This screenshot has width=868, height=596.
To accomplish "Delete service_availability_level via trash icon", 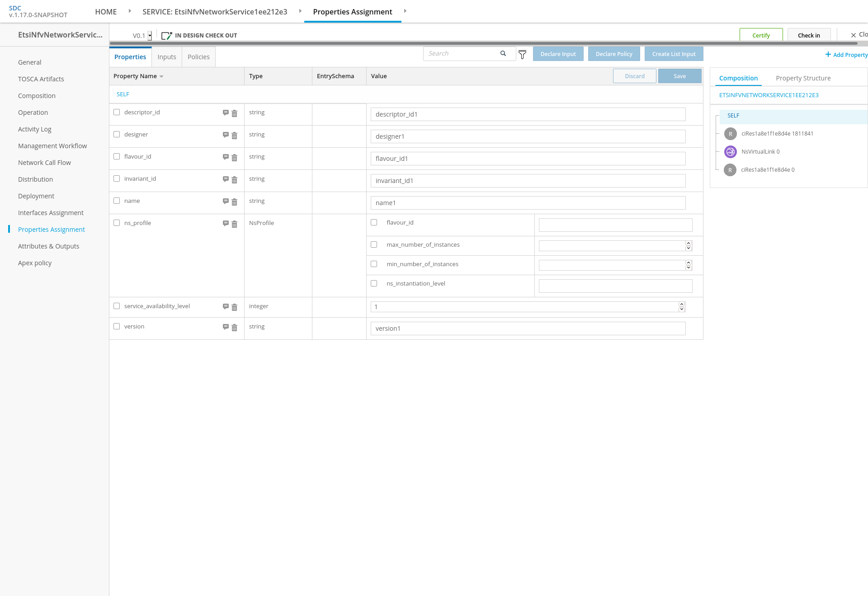I will tap(234, 307).
